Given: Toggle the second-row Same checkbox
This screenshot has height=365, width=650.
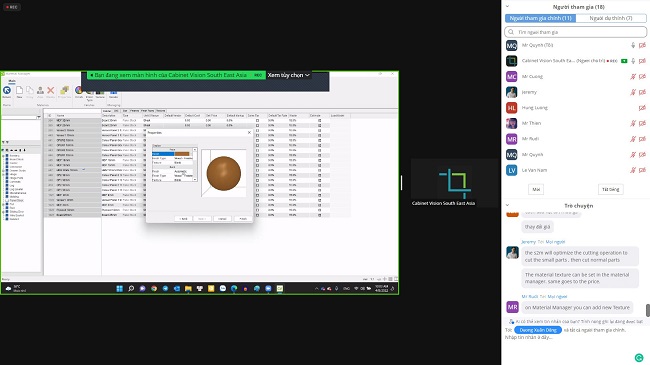Looking at the screenshot, I should (x=257, y=125).
